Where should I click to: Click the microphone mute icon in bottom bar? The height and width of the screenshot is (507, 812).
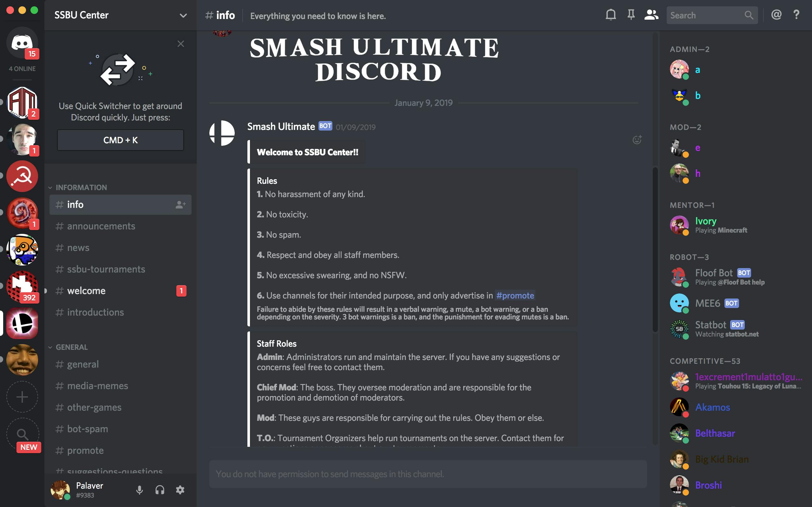139,490
